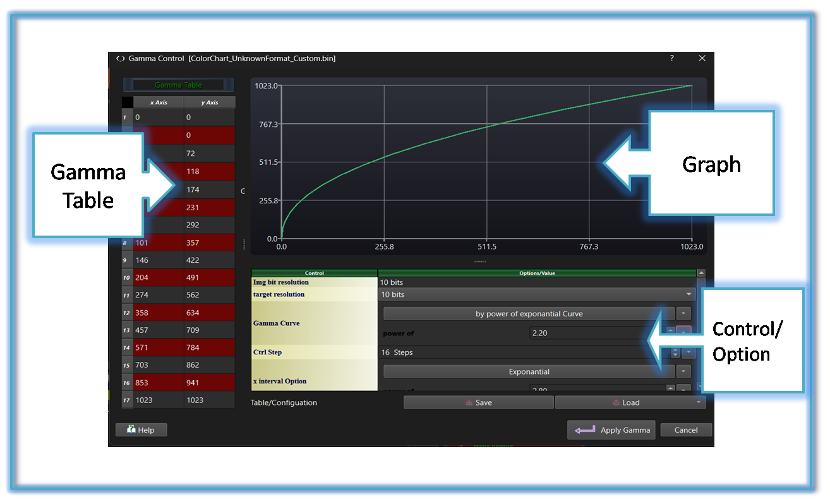Open the target resolution 10 bits dropdown
Viewport: 830px width, 504px height.
coord(536,295)
